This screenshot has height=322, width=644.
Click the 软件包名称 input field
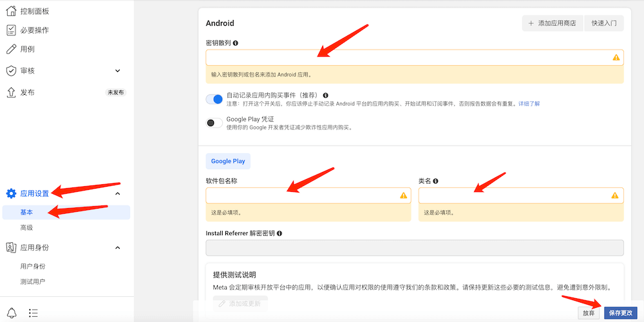[x=301, y=195]
